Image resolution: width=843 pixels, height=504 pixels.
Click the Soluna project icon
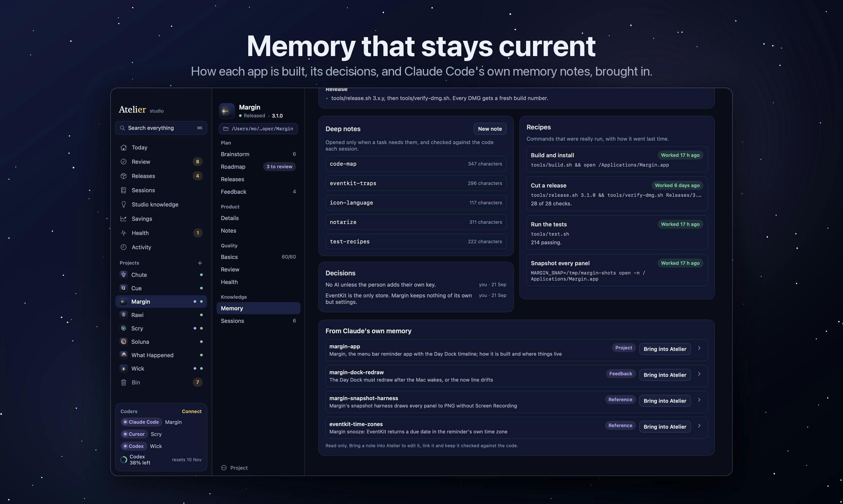(x=124, y=342)
